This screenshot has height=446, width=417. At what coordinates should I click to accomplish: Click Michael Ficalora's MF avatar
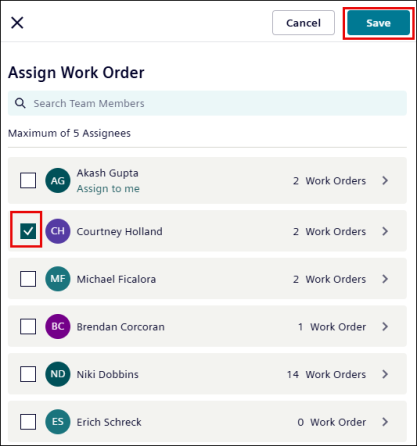58,279
